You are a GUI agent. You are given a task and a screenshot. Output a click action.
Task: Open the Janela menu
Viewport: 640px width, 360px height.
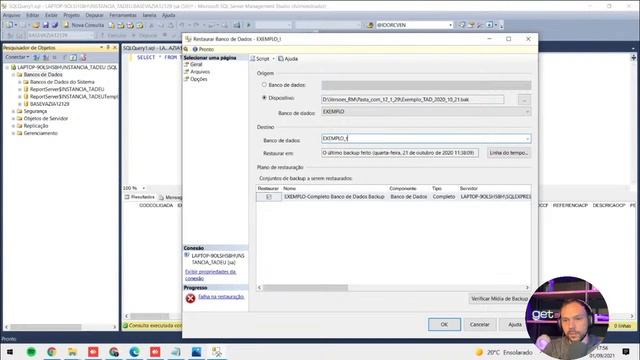point(149,15)
